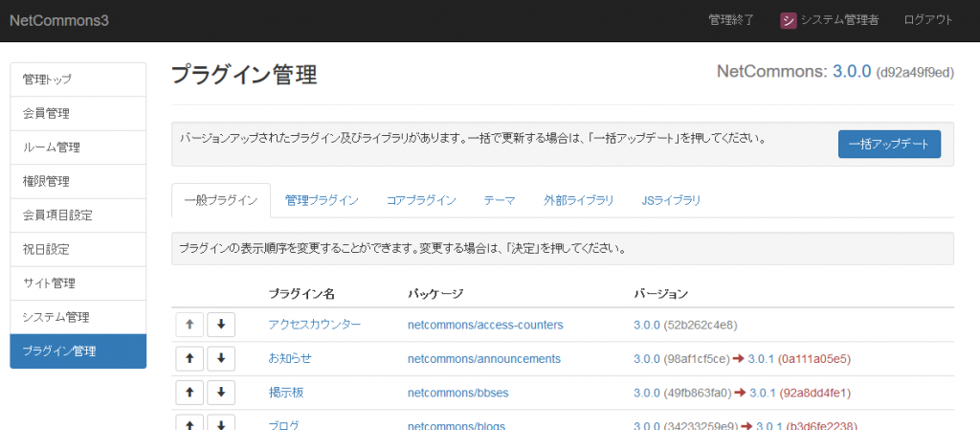Move お知らせ plugin down with arrow
The image size is (980, 430).
coord(221,359)
